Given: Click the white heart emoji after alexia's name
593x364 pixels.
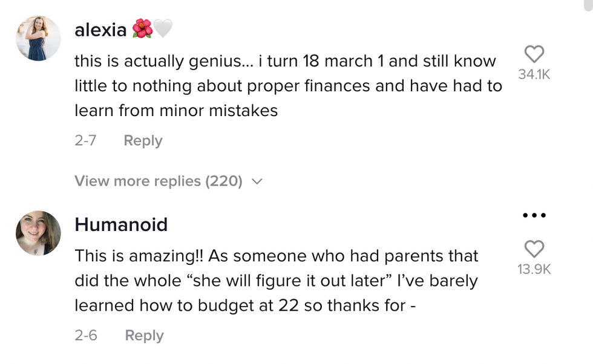Looking at the screenshot, I should point(163,29).
